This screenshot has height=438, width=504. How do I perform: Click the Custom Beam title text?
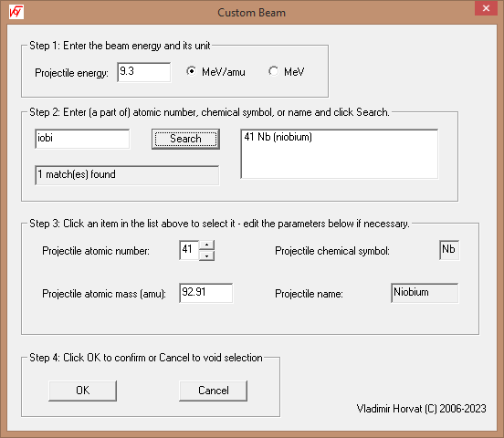(251, 13)
